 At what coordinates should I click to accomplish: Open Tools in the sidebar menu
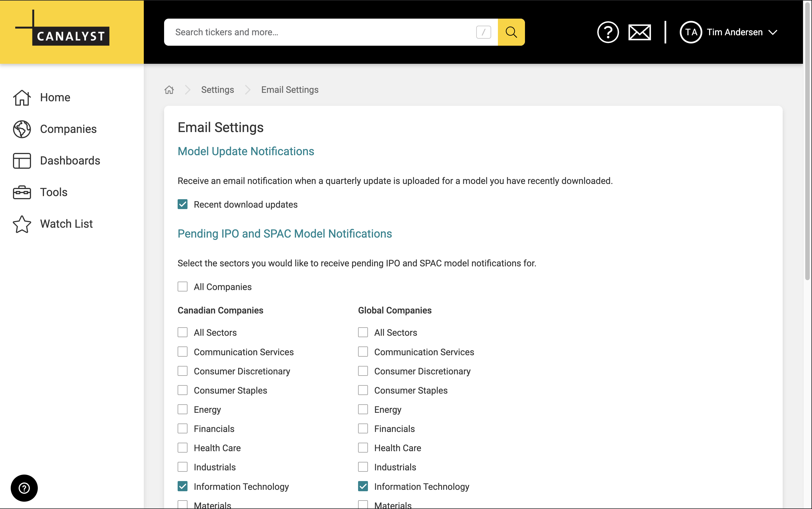coord(54,192)
